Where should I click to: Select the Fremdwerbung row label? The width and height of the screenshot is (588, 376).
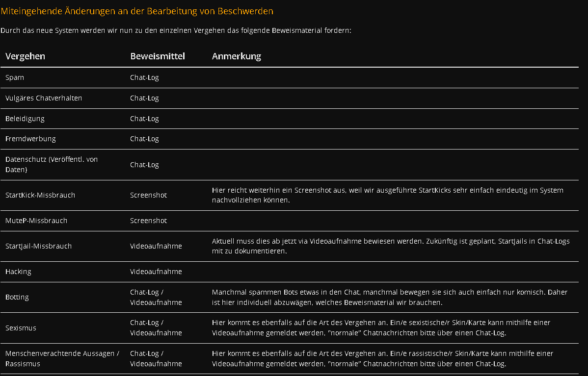pyautogui.click(x=30, y=139)
